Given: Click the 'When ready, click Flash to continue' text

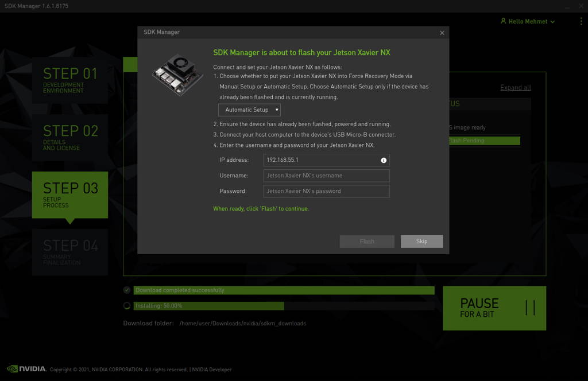Looking at the screenshot, I should point(261,209).
